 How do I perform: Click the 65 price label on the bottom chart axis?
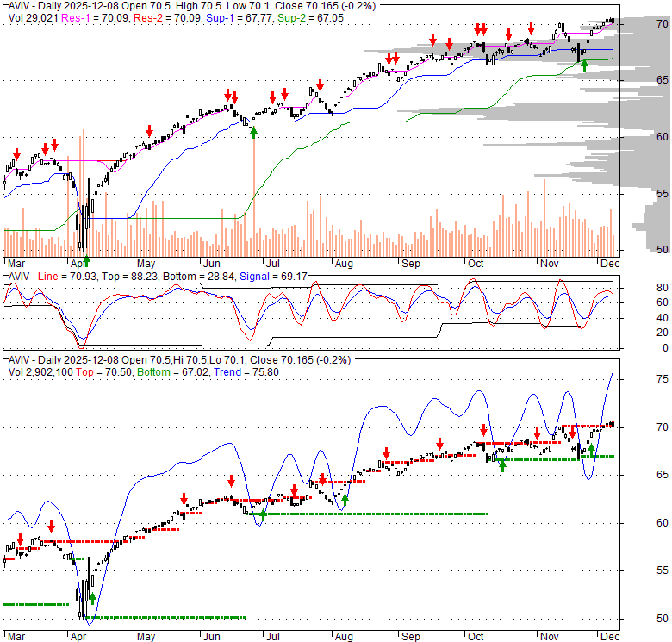pyautogui.click(x=663, y=475)
